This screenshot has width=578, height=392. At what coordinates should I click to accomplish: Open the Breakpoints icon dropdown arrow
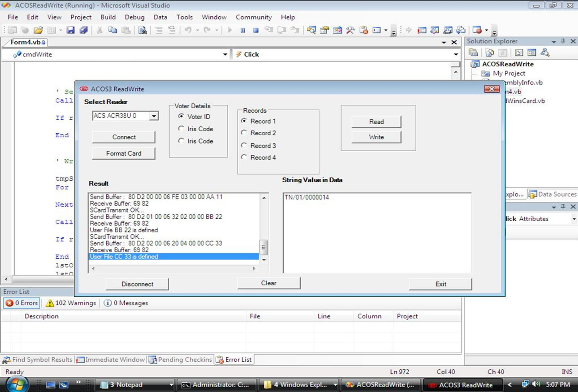[486, 30]
